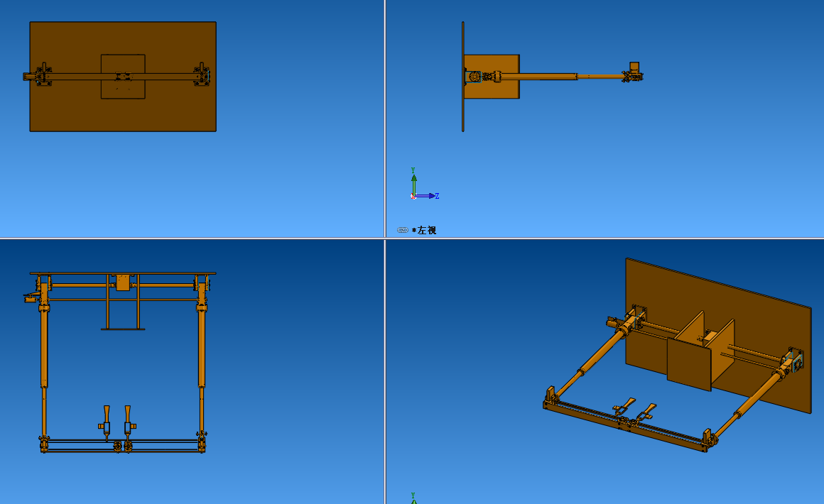Viewport: 824px width, 504px height.
Task: Select the horizontal splitter bar between viewports
Action: [x=213, y=239]
